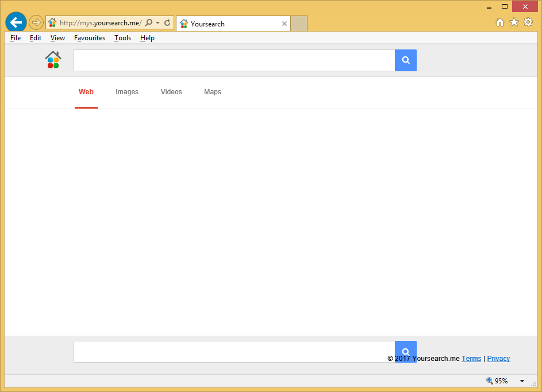
Task: Open the File menu
Action: click(x=16, y=38)
